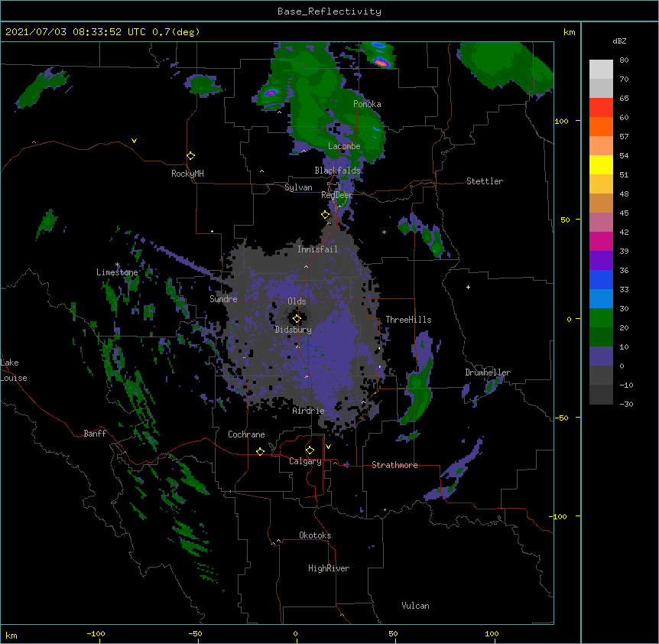Click the Drumheller label

coord(488,372)
